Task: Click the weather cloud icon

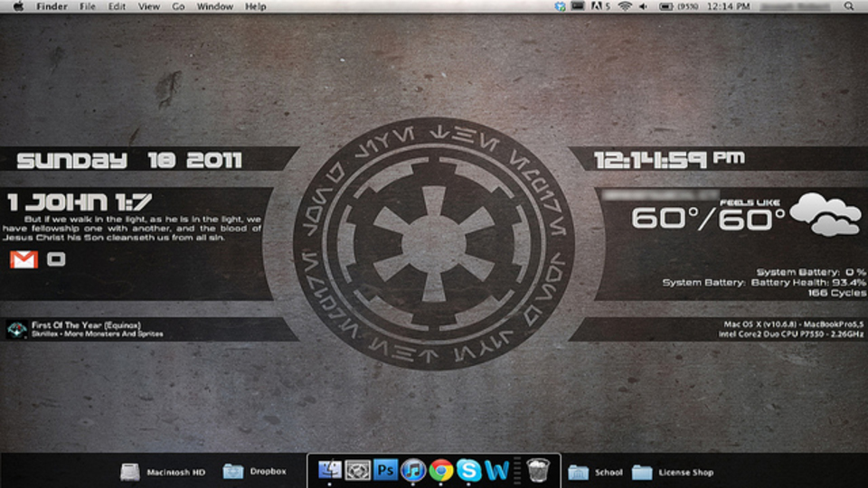Action: 826,215
